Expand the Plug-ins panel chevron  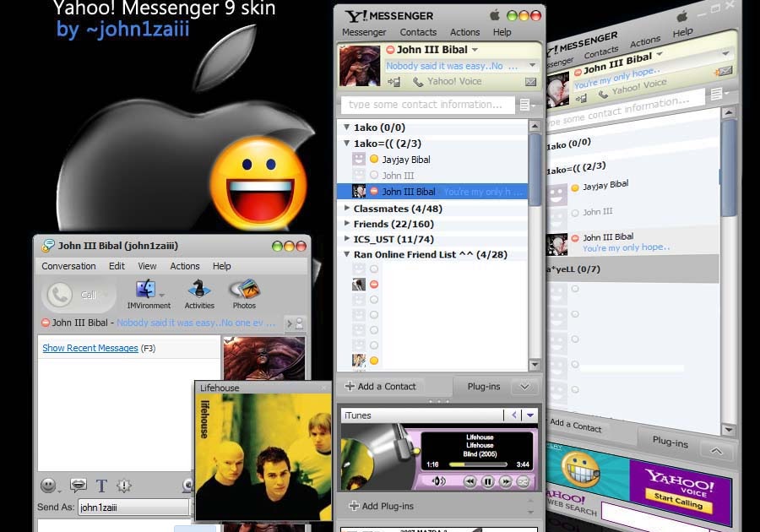[524, 387]
